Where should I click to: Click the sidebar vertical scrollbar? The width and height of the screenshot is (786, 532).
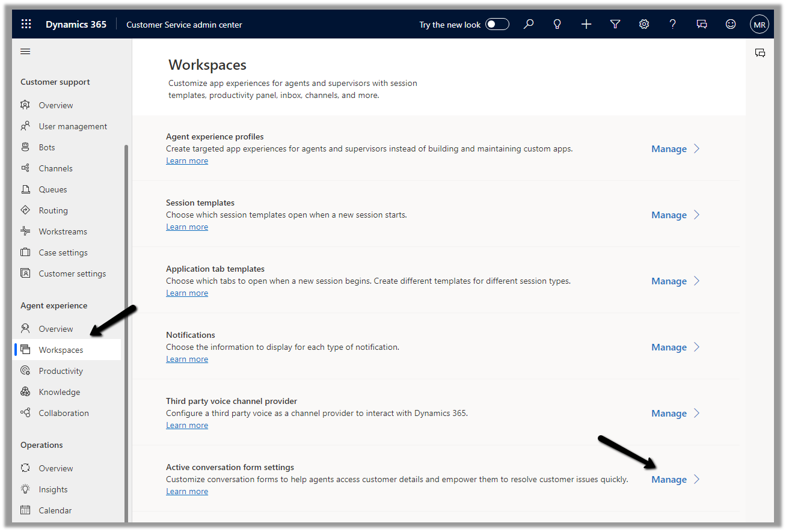tap(126, 331)
